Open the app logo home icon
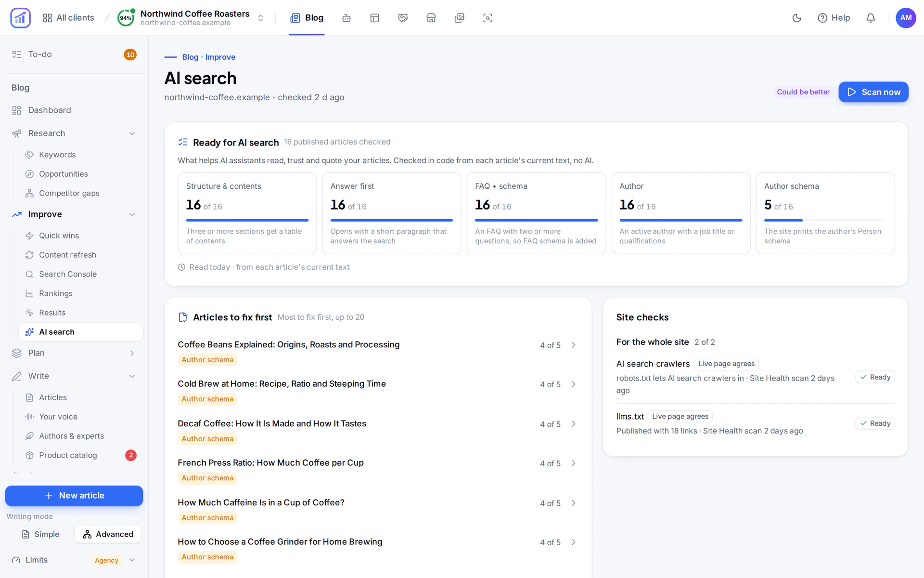924x578 pixels. [20, 18]
